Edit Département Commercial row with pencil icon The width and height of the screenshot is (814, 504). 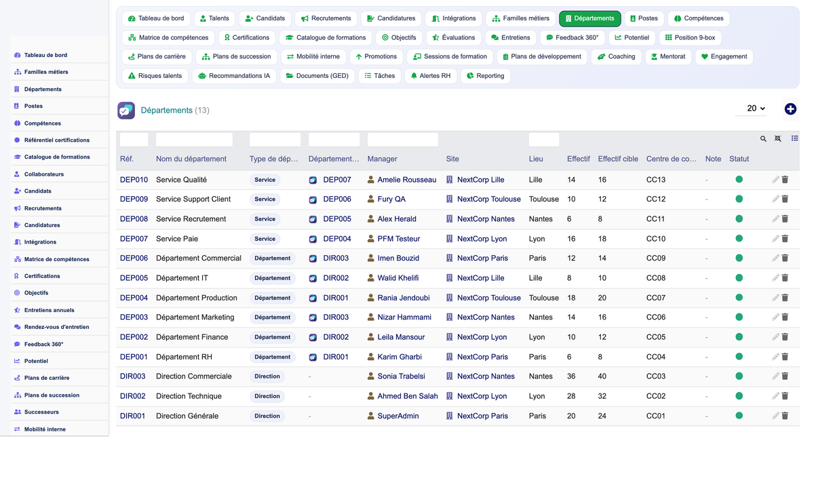pyautogui.click(x=775, y=258)
